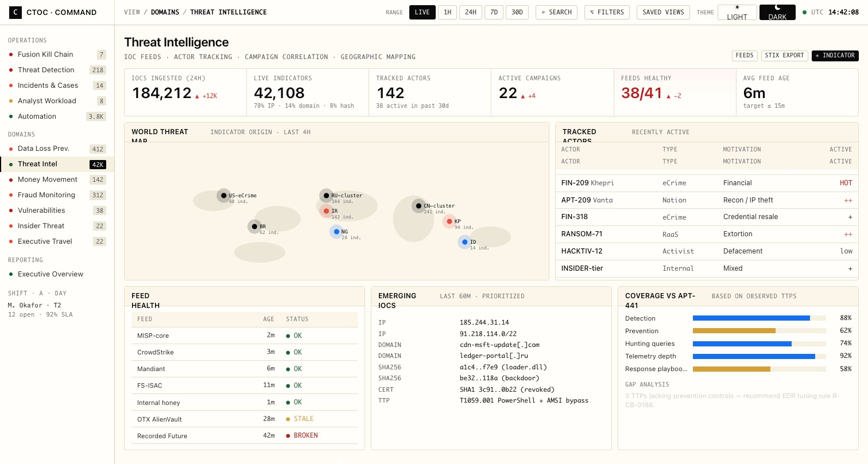Viewport: 868px width, 464px height.
Task: Select the CN-cluster map marker
Action: pyautogui.click(x=418, y=206)
